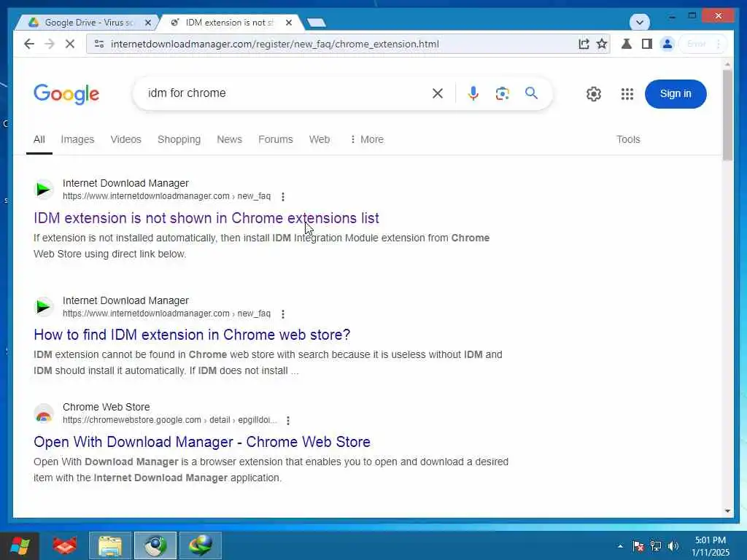Open Action Center flag tray icon
This screenshot has height=560, width=747.
(x=638, y=546)
